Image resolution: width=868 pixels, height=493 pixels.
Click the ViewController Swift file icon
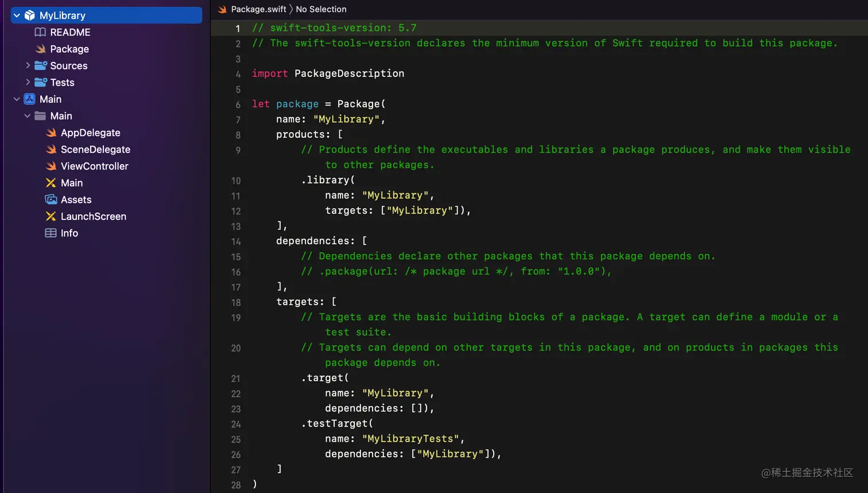tap(51, 166)
